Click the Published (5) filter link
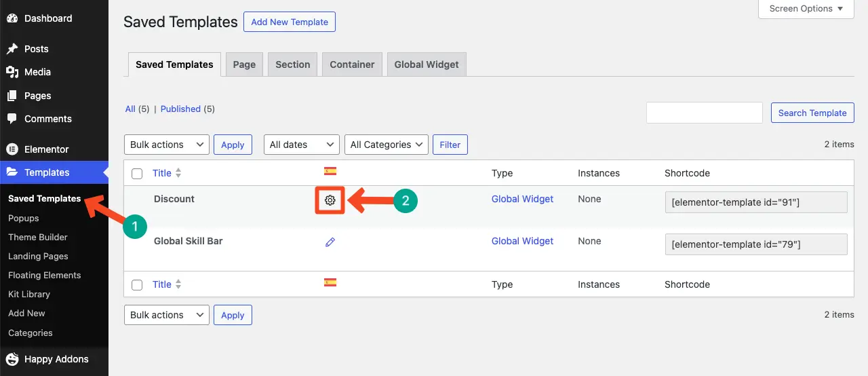This screenshot has height=376, width=868. pos(188,109)
